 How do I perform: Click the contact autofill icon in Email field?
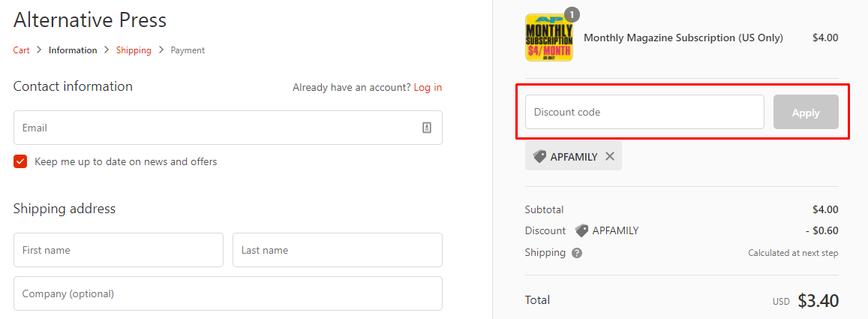point(427,128)
